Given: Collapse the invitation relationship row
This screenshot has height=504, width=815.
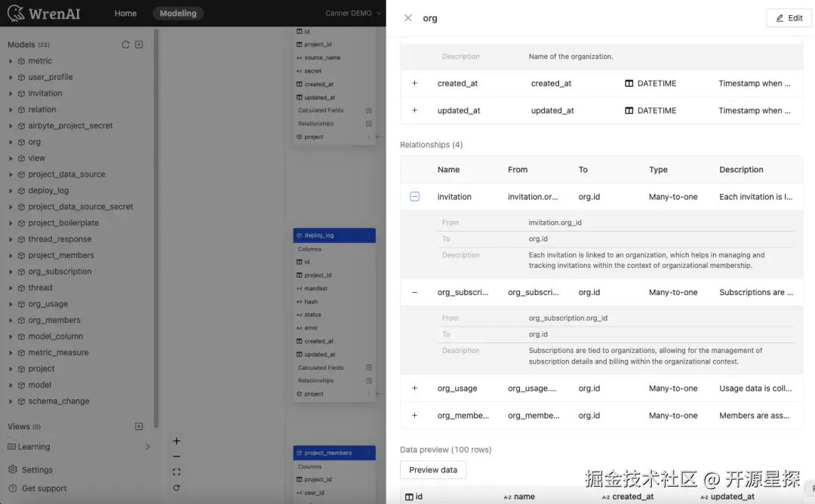Looking at the screenshot, I should 415,196.
